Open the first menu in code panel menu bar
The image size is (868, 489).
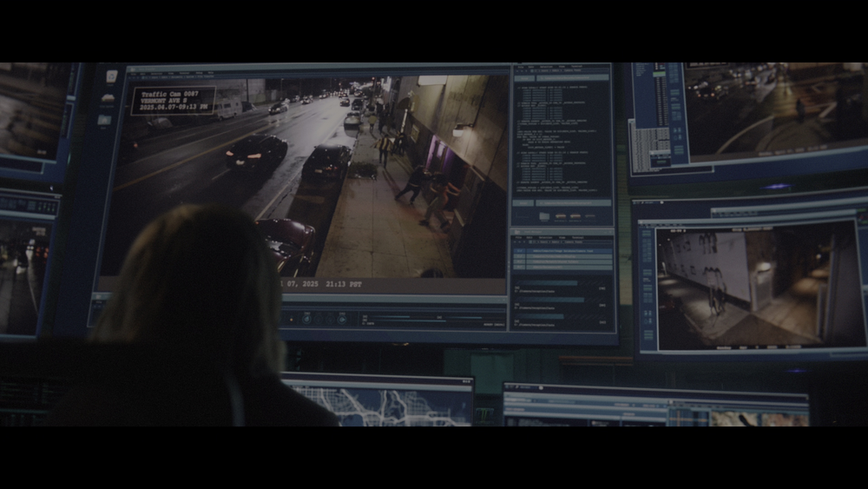click(521, 67)
